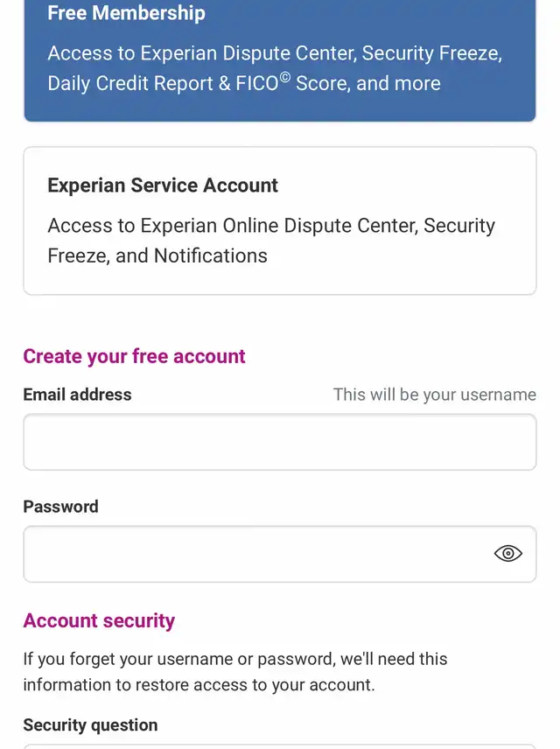Screen dimensions: 560x749
Task: Open the Security question dropdown at bottom
Action: click(x=280, y=746)
